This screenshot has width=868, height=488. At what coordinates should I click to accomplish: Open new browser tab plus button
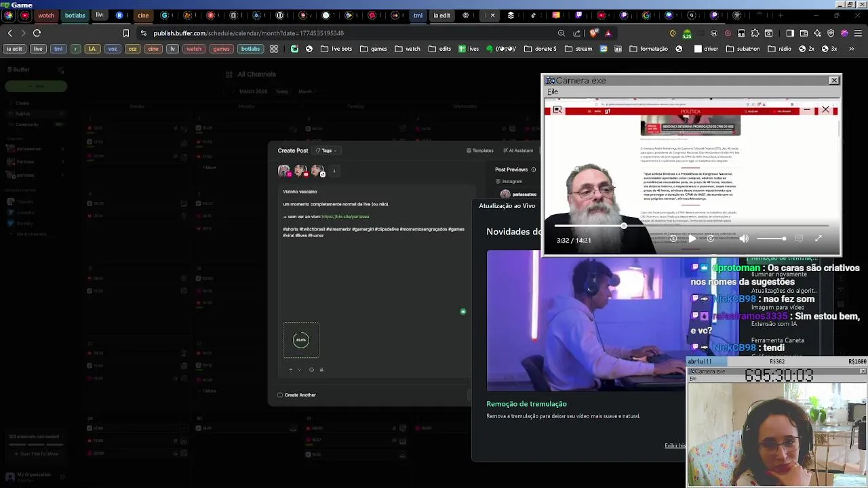(x=781, y=15)
